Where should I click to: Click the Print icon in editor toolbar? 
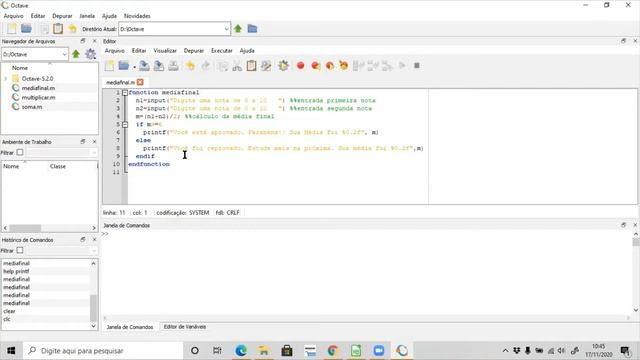click(173, 66)
